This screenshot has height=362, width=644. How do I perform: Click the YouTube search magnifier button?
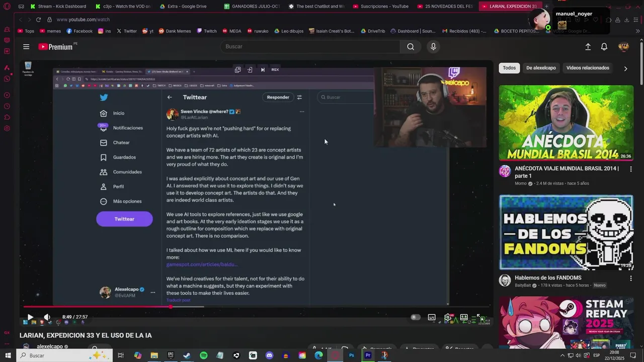coord(411,47)
